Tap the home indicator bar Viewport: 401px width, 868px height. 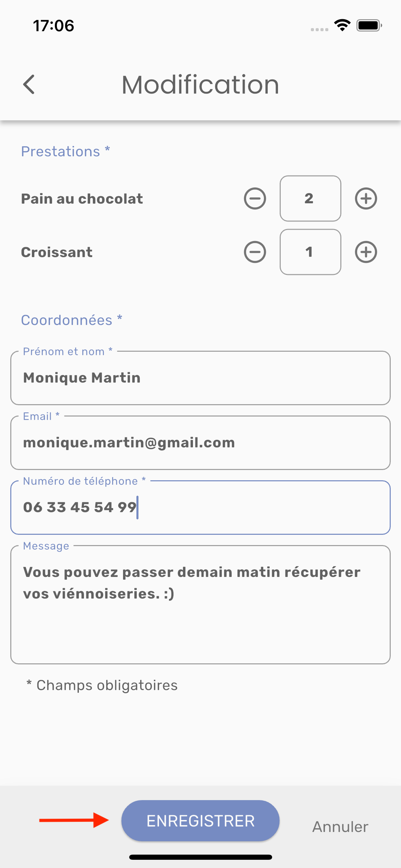tap(200, 857)
